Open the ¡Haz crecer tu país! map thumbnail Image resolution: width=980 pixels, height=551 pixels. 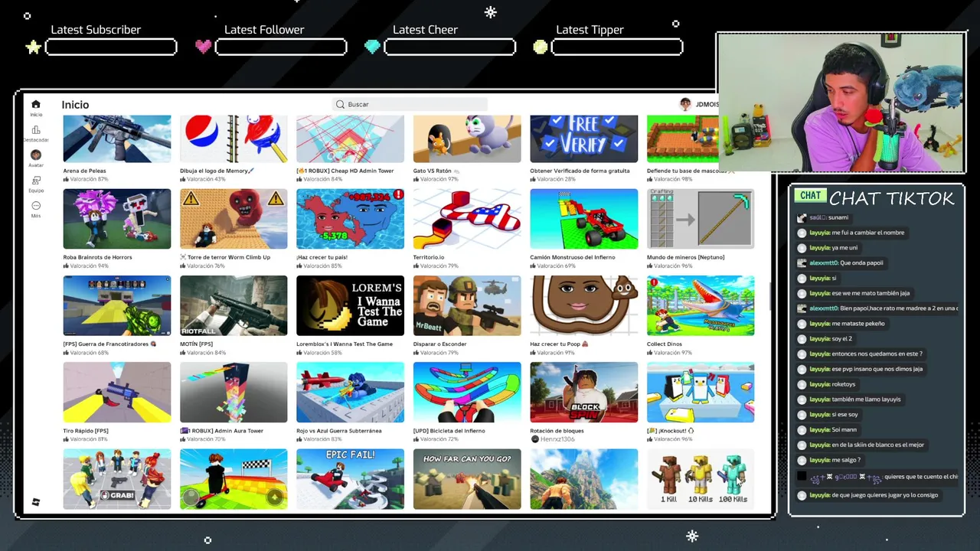[x=350, y=219]
